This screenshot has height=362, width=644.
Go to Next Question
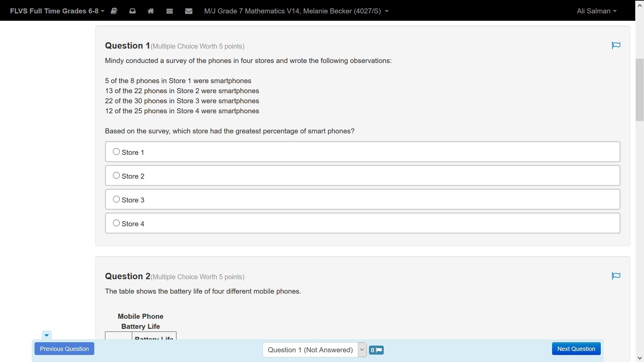point(576,349)
